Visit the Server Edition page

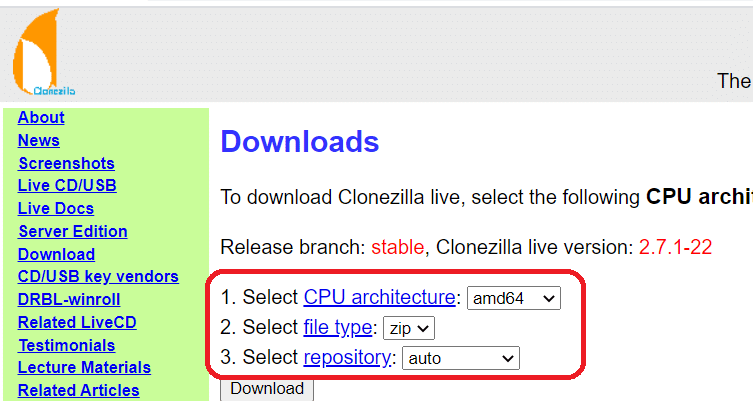(73, 231)
